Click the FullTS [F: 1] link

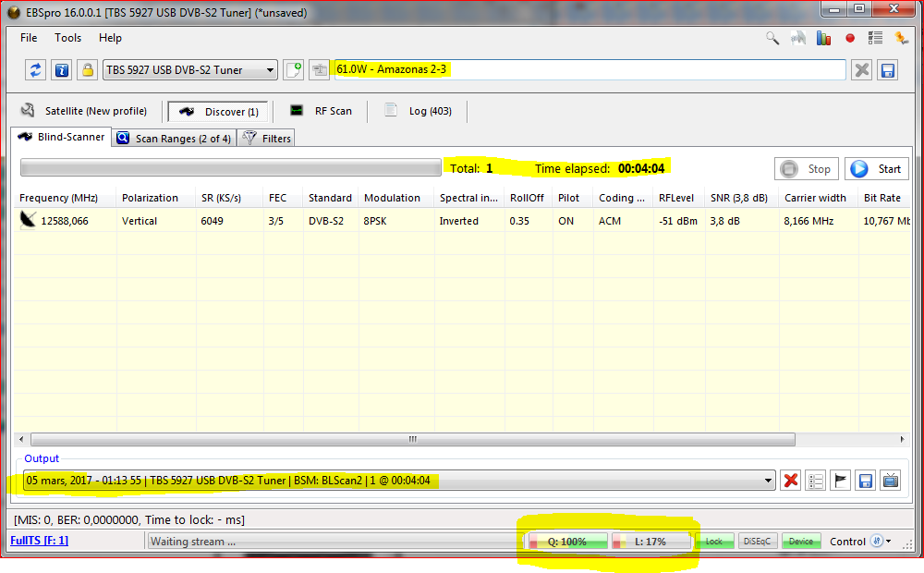click(39, 541)
